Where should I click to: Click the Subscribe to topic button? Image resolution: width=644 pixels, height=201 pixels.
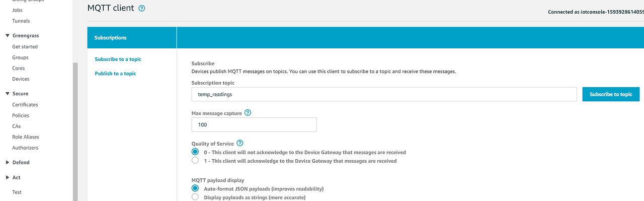click(x=611, y=94)
